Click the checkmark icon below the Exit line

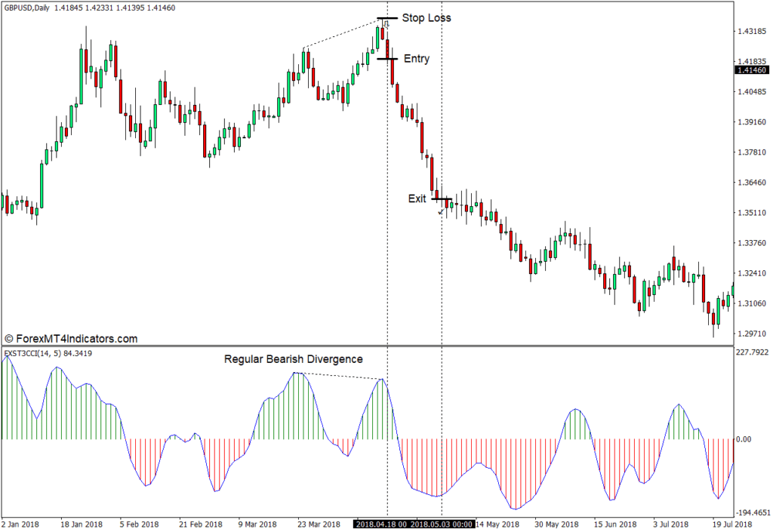coord(441,213)
